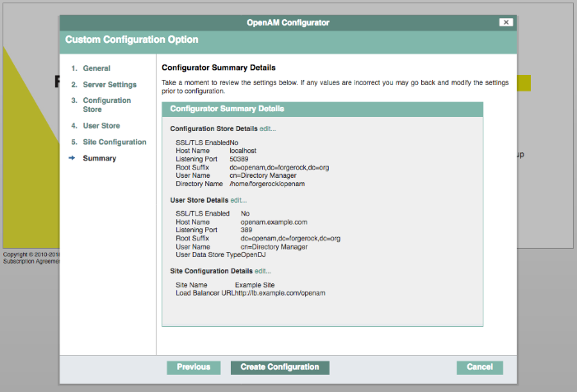
Task: Click the 'Custom Configuration Option' heading
Action: pos(132,40)
